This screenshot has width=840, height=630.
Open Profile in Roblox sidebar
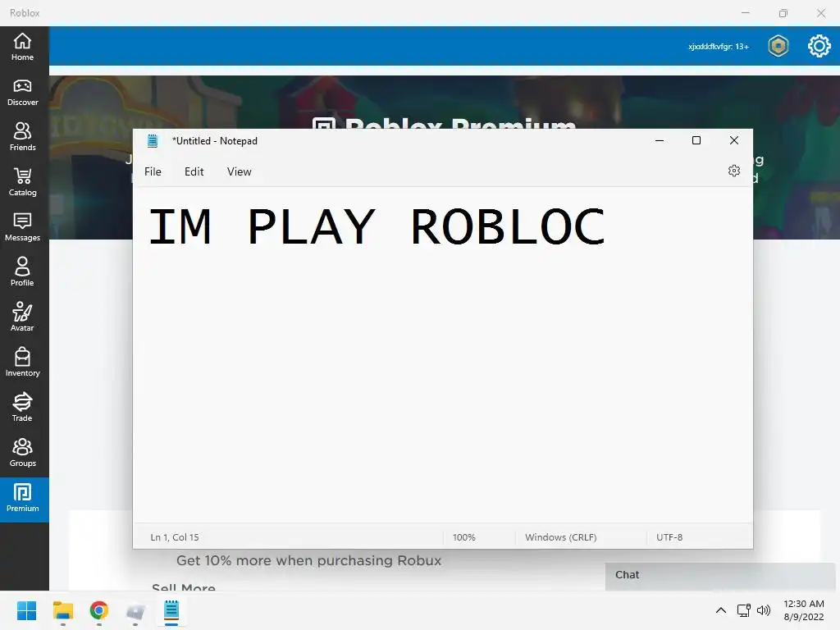(x=22, y=272)
